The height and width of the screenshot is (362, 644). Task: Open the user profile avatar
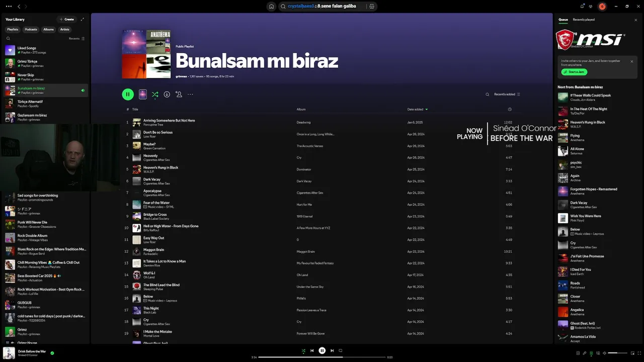coord(602,7)
